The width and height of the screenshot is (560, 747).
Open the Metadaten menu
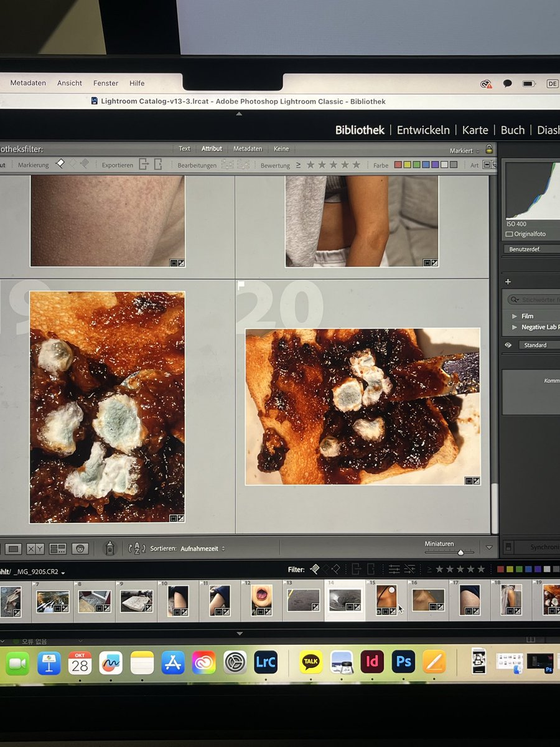(x=28, y=83)
